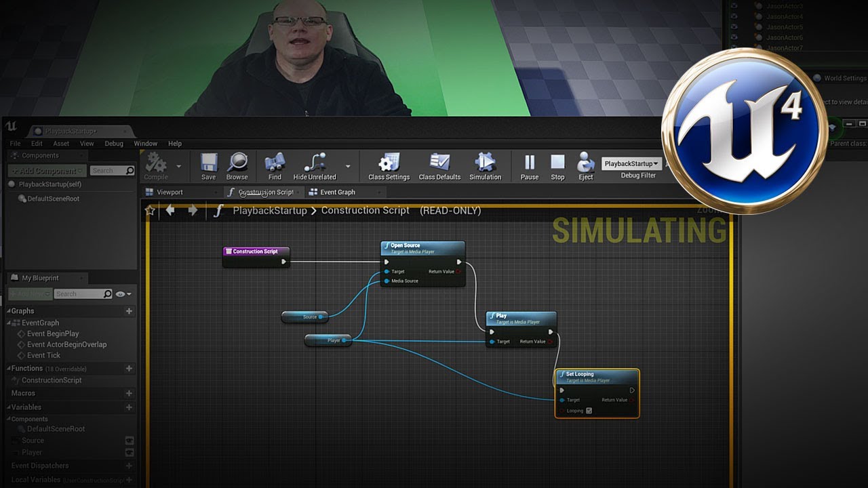Click the My Blueprint search magnifier icon
This screenshot has width=868, height=488.
(107, 294)
